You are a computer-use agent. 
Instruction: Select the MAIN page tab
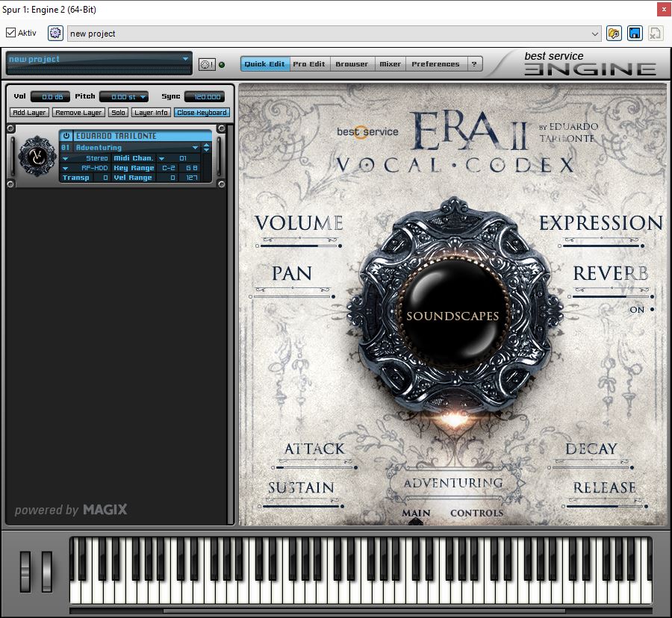tap(416, 513)
